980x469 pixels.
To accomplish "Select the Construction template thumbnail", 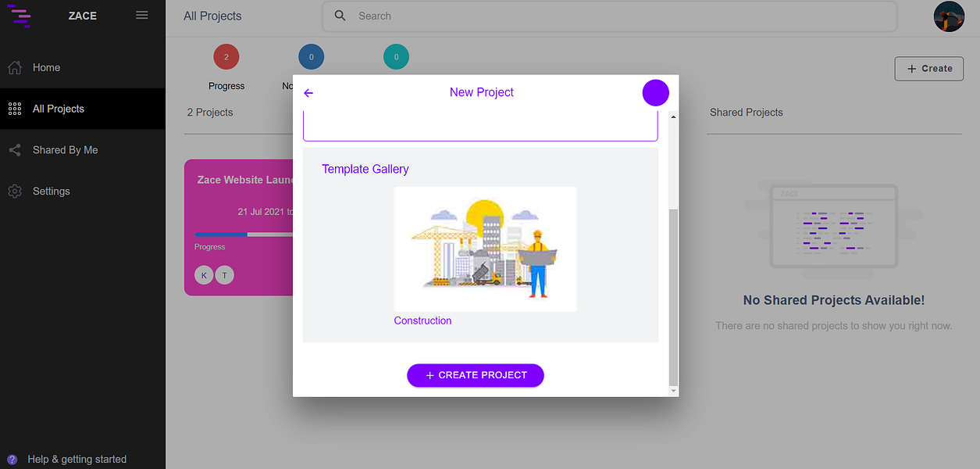I will click(x=486, y=249).
